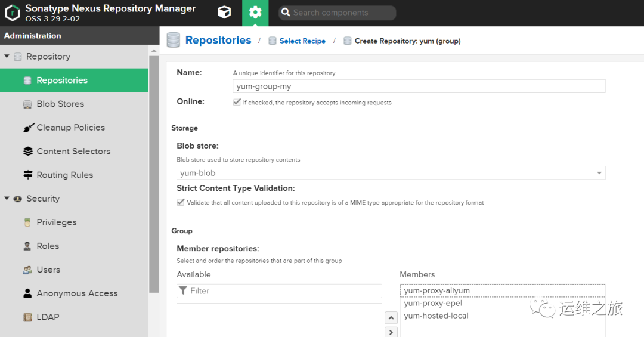Open Content Selectors in sidebar
Screen dimensions: 644x337
click(x=73, y=152)
